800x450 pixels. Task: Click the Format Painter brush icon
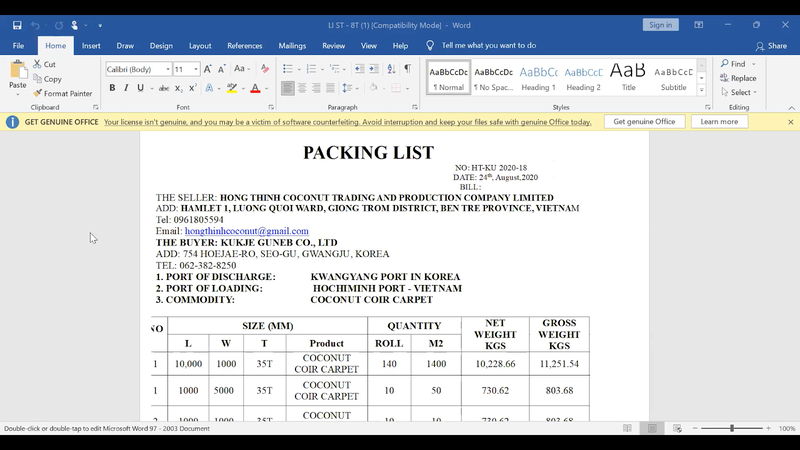point(37,93)
